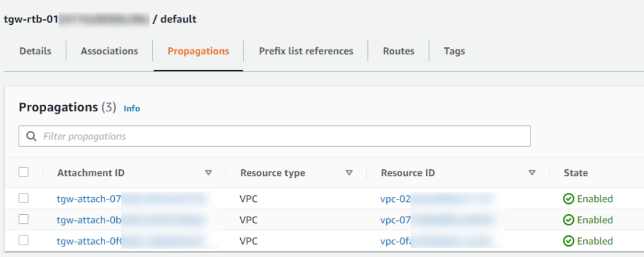Click the search magnifier icon in filter box
Image resolution: width=644 pixels, height=257 pixels.
(31, 136)
